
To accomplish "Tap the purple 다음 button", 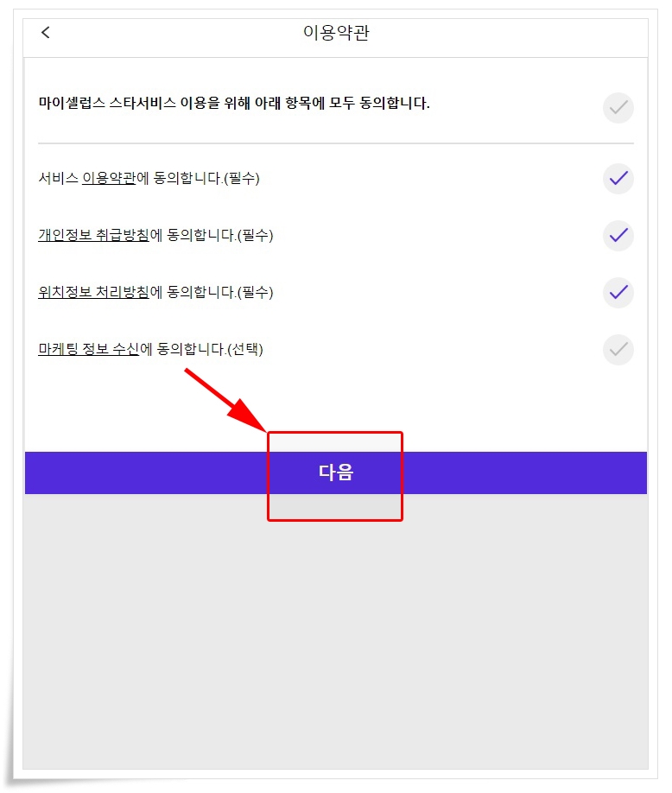I will pyautogui.click(x=336, y=473).
